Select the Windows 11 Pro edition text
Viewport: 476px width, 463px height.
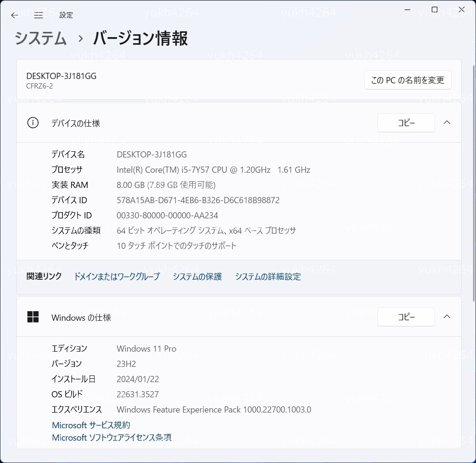pyautogui.click(x=146, y=349)
